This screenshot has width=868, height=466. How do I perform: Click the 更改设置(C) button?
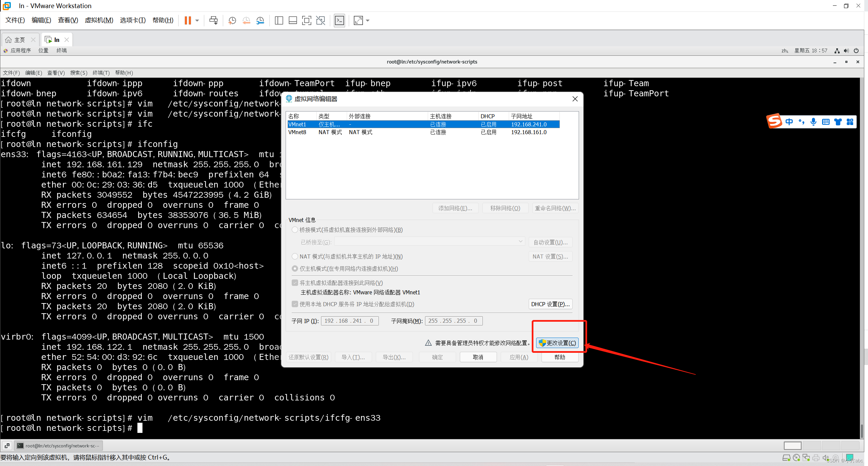tap(557, 343)
